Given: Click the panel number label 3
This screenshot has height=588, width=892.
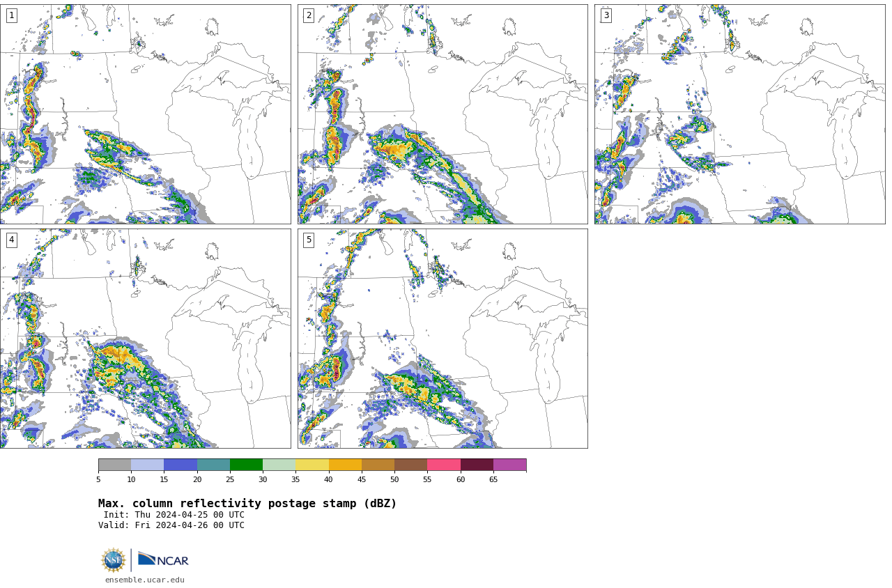Looking at the screenshot, I should tap(606, 15).
